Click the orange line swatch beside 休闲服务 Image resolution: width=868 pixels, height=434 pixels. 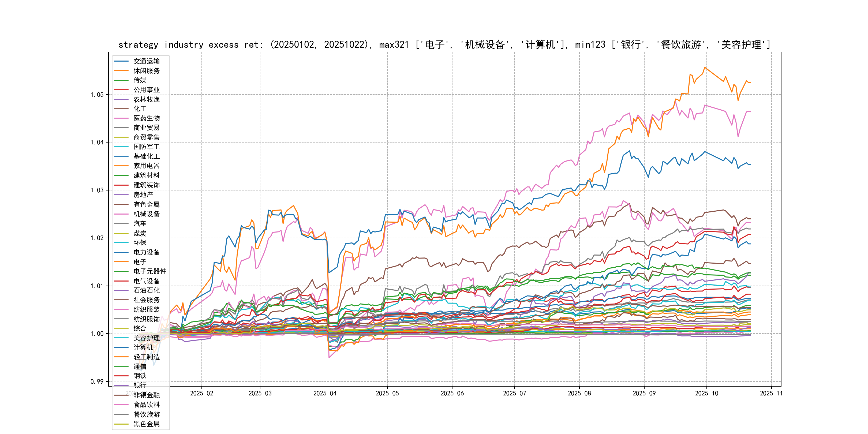click(x=121, y=71)
